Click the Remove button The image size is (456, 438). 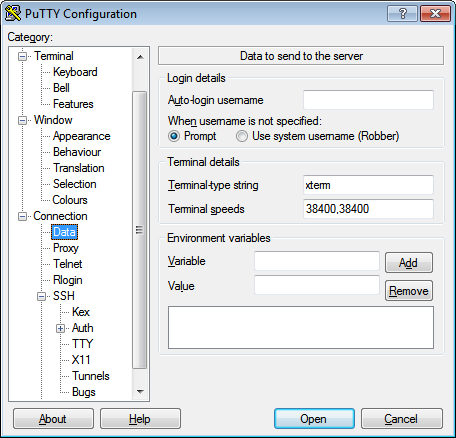409,291
